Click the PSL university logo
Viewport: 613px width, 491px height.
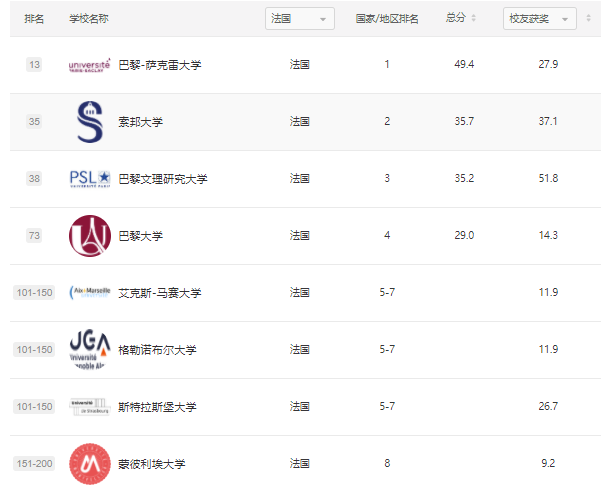pos(90,179)
